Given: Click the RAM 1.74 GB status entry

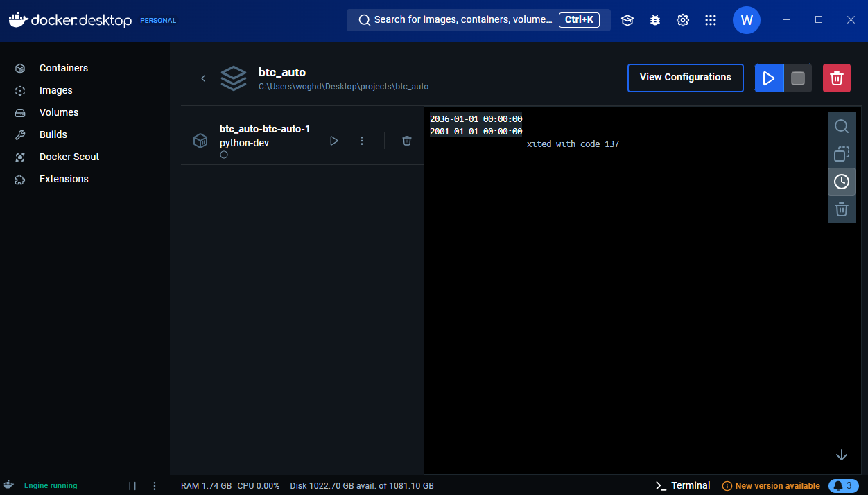Looking at the screenshot, I should click(x=206, y=486).
